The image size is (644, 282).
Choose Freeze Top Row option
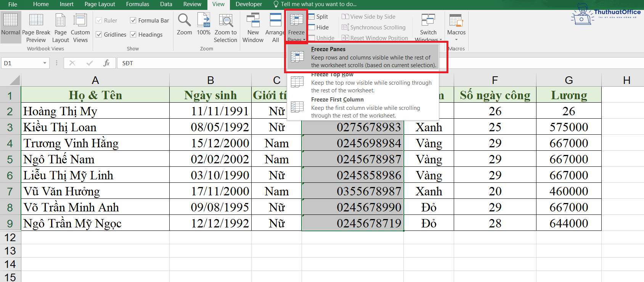pyautogui.click(x=362, y=82)
